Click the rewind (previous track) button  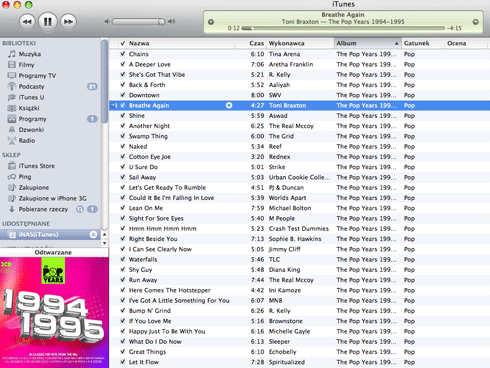click(x=27, y=22)
